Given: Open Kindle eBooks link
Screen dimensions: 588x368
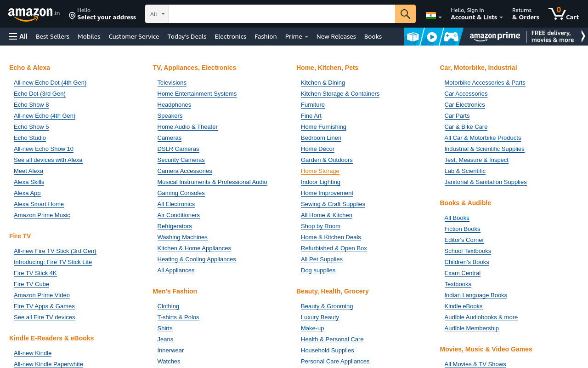Looking at the screenshot, I should pos(464,306).
